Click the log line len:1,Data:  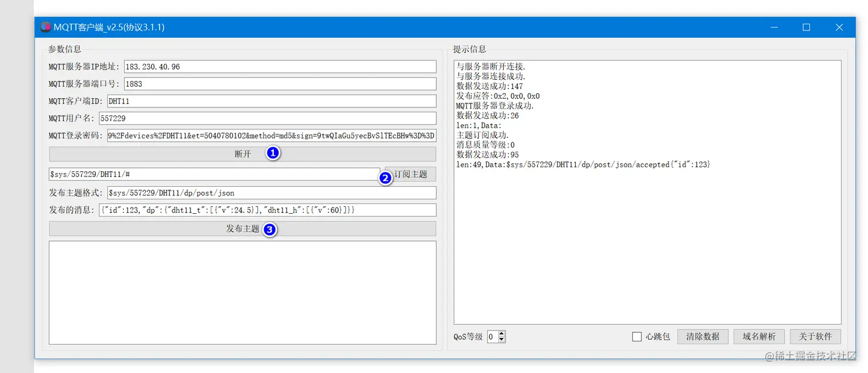[479, 125]
